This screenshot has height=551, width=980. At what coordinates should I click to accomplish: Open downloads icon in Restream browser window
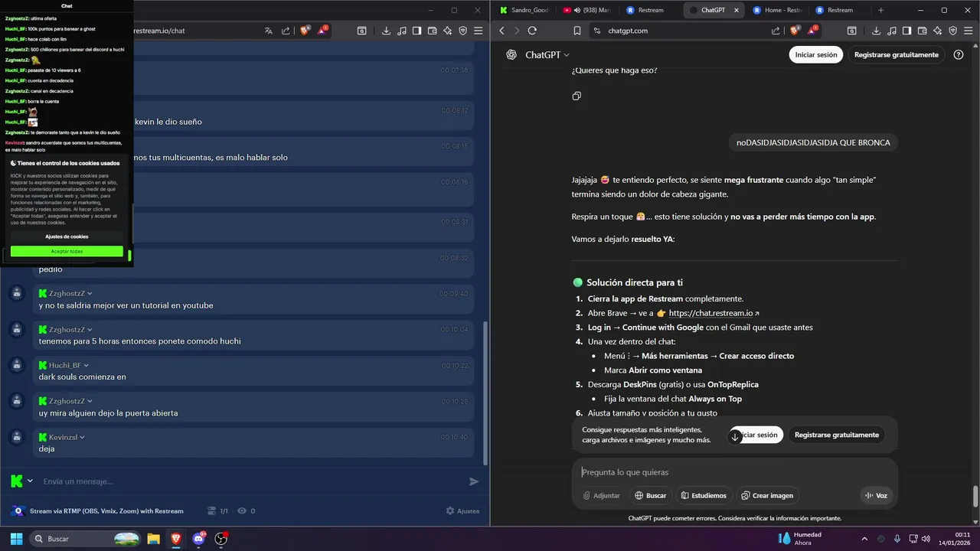click(386, 31)
